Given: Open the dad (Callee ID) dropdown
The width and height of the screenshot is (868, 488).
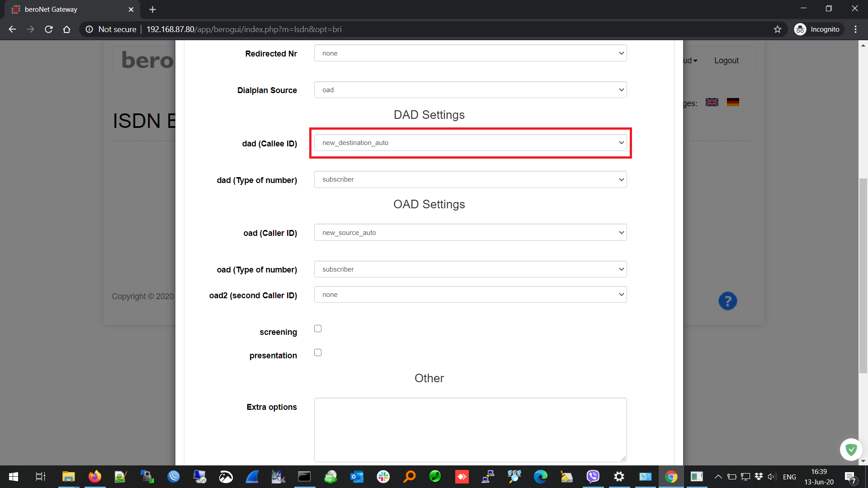Looking at the screenshot, I should 470,143.
